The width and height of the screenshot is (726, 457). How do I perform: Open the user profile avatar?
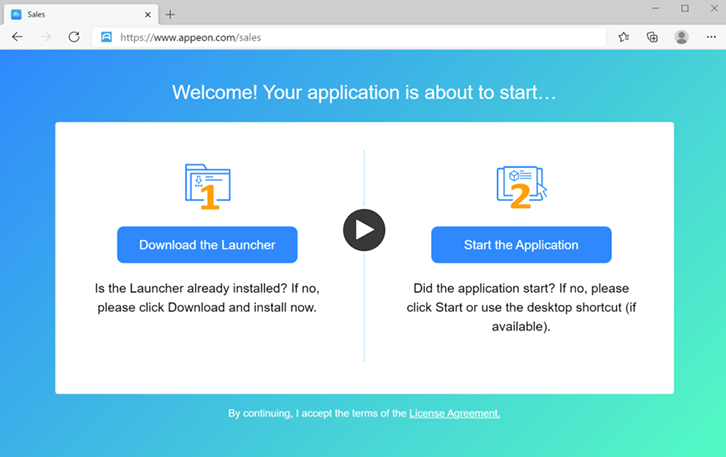pos(682,37)
